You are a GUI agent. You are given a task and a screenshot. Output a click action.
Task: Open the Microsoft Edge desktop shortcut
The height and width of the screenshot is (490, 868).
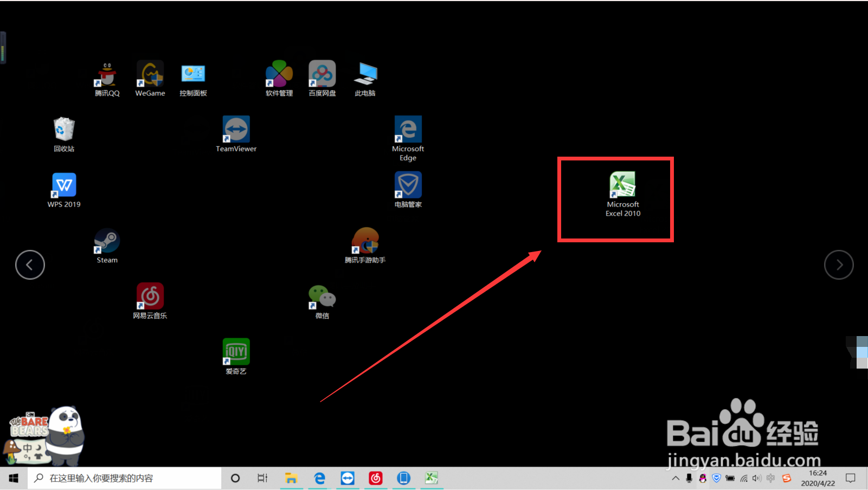coord(408,139)
